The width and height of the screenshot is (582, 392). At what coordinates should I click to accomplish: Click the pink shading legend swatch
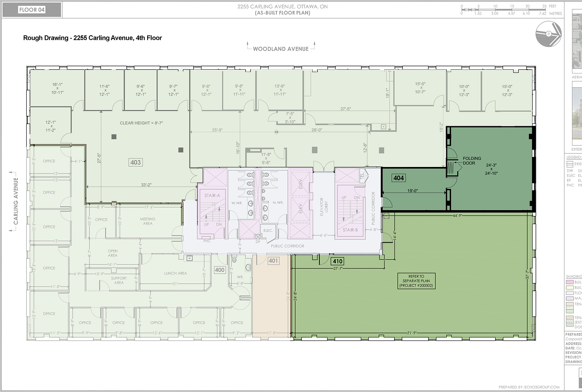click(x=569, y=282)
